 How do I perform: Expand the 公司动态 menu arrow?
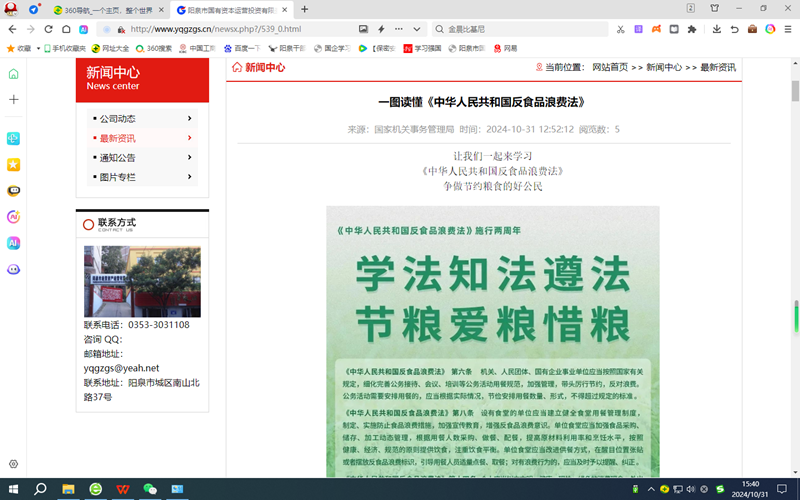pos(189,119)
